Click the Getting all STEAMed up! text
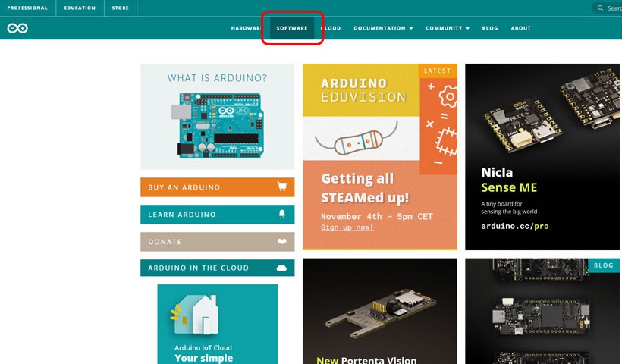622x364 pixels. tap(365, 188)
